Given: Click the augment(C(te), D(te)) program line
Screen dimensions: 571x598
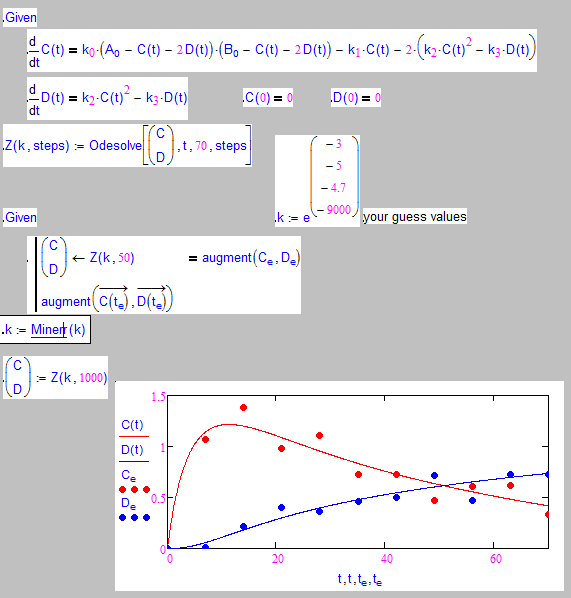Looking at the screenshot, I should (107, 299).
